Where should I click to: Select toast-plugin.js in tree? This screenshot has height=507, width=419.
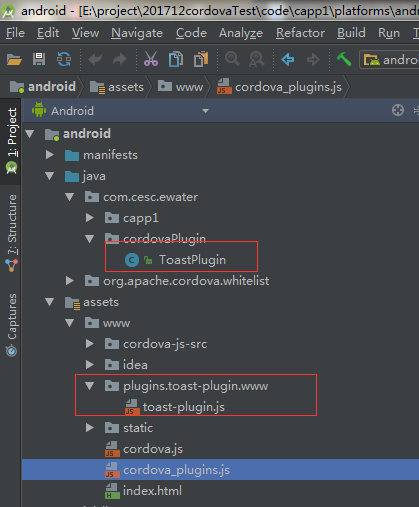tap(184, 407)
